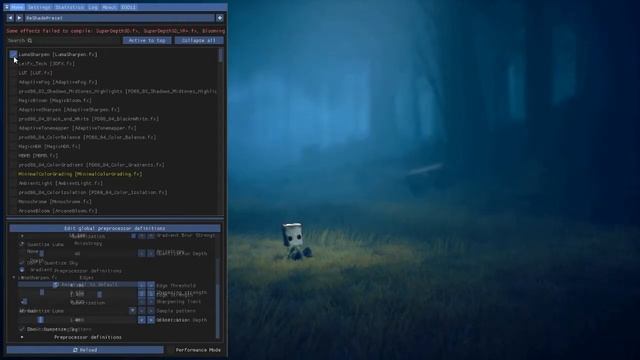Select the ArcaneBloom [ArcaneBloom.fx] entry

[58, 211]
